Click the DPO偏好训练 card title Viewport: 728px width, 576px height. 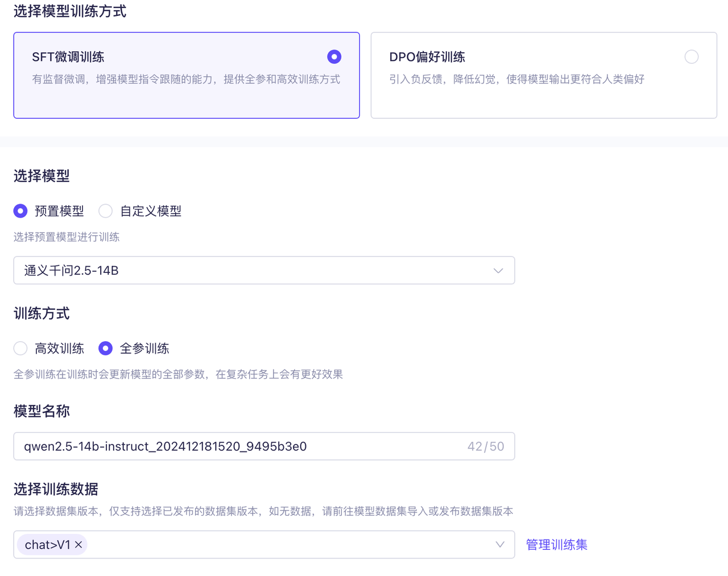pyautogui.click(x=427, y=57)
